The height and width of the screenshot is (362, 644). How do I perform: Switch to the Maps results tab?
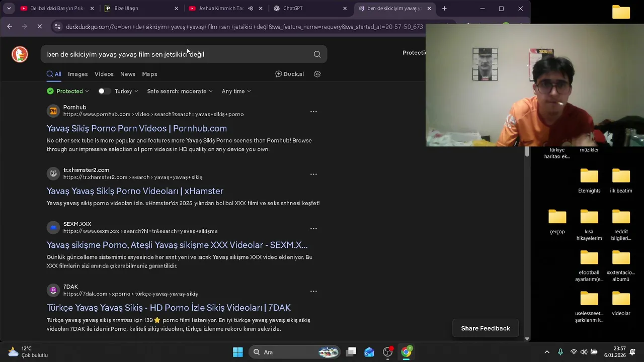coord(149,74)
